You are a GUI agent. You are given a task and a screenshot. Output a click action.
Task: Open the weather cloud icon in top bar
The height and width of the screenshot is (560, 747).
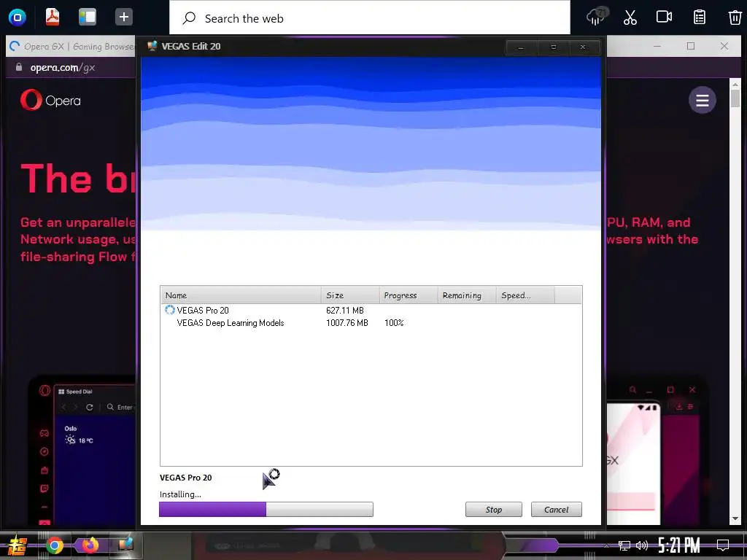pyautogui.click(x=597, y=17)
